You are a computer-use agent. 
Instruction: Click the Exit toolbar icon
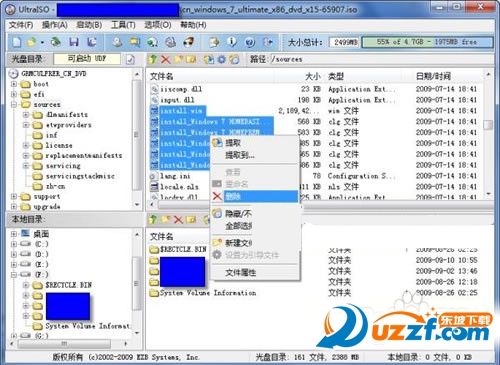[268, 42]
